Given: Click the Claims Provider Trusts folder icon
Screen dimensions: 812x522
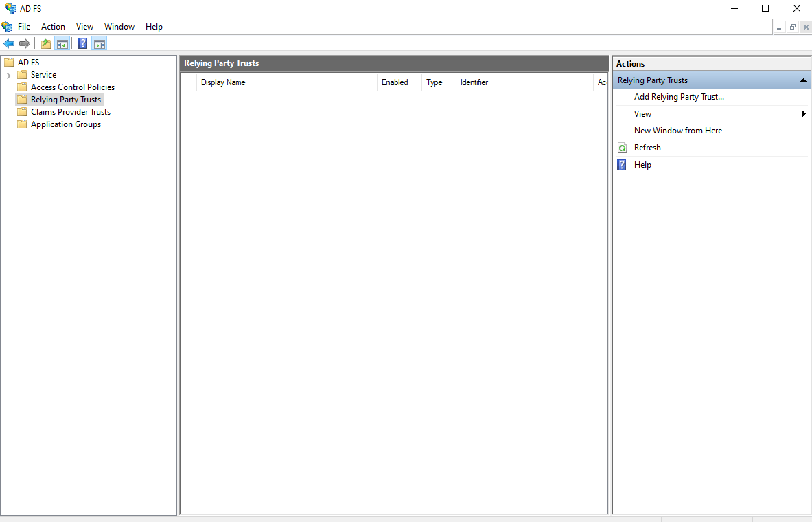Looking at the screenshot, I should pos(22,112).
